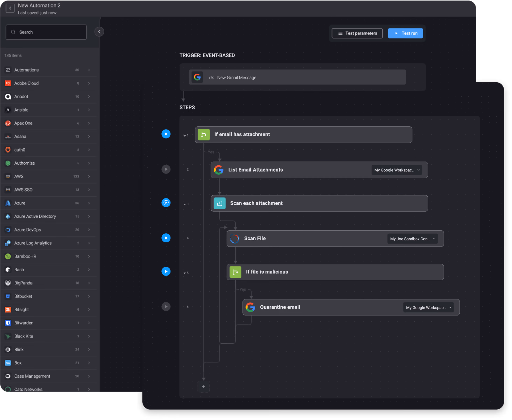Click the Azure icon in the sidebar
The image size is (512, 420).
[8, 203]
